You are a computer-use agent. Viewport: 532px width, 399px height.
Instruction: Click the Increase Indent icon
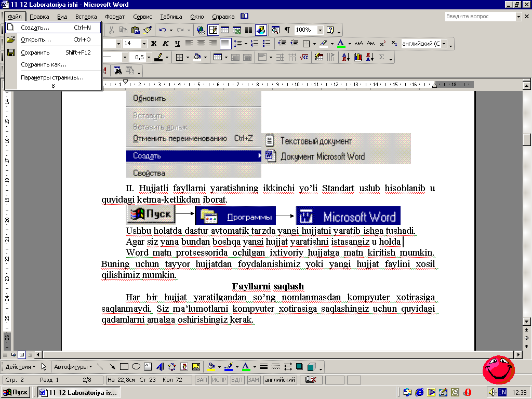point(294,44)
